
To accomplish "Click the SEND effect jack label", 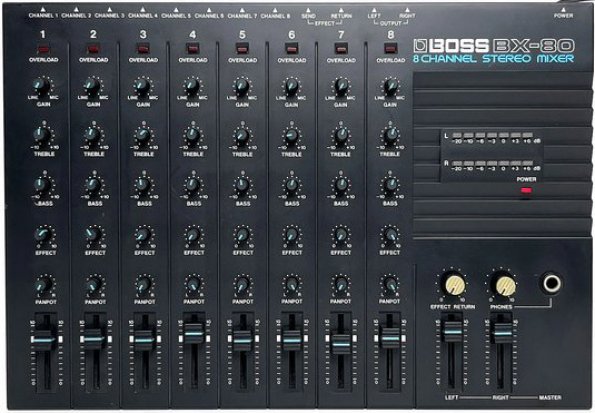I will (x=309, y=16).
